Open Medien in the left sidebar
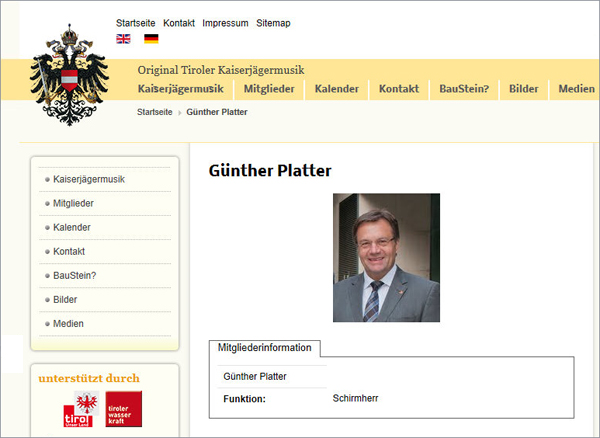The width and height of the screenshot is (600, 438). [x=68, y=324]
